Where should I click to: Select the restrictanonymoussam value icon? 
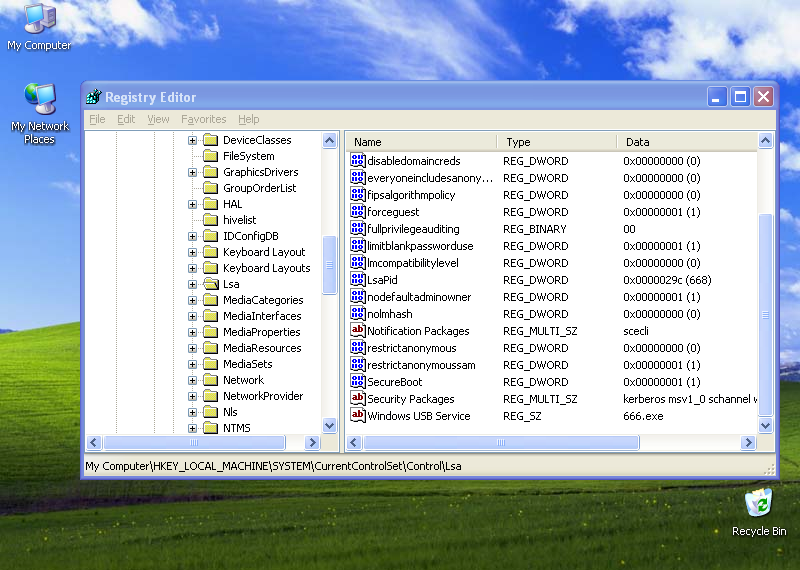[x=358, y=365]
